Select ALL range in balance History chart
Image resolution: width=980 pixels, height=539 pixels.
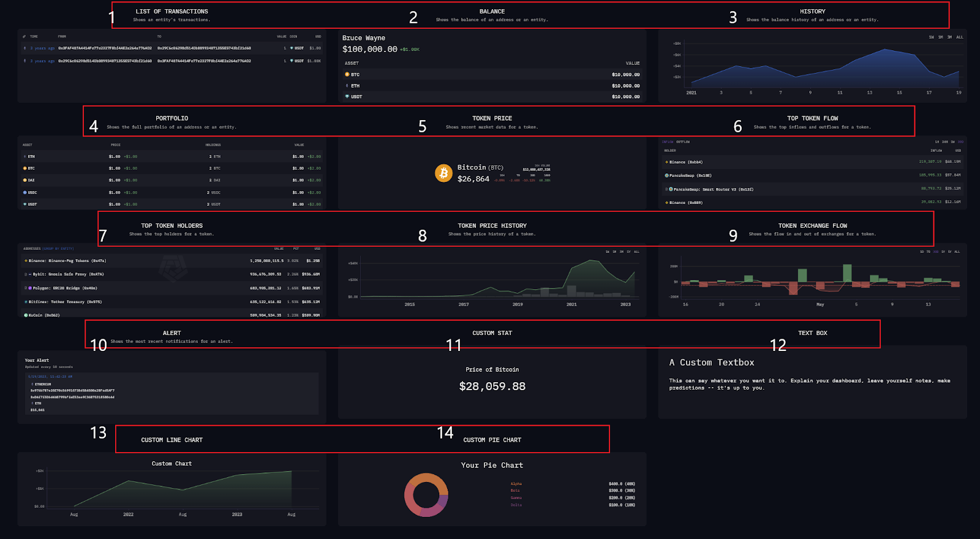point(960,37)
